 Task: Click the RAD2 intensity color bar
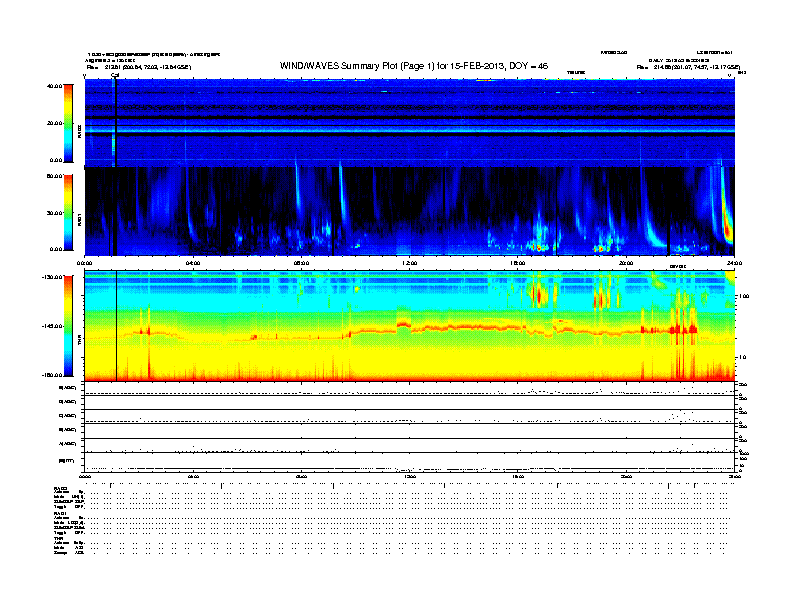tap(68, 123)
